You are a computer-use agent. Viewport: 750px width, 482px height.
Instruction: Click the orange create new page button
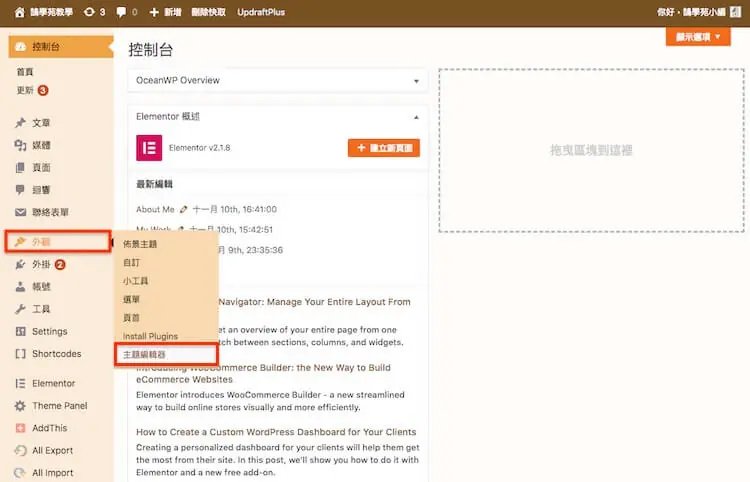tap(384, 148)
